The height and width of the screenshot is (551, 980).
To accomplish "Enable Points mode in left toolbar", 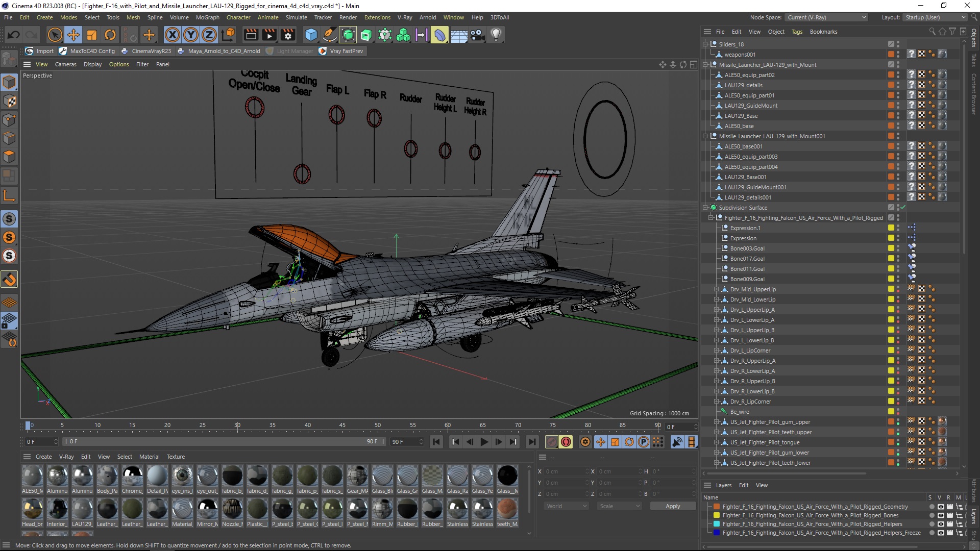I will coord(9,119).
